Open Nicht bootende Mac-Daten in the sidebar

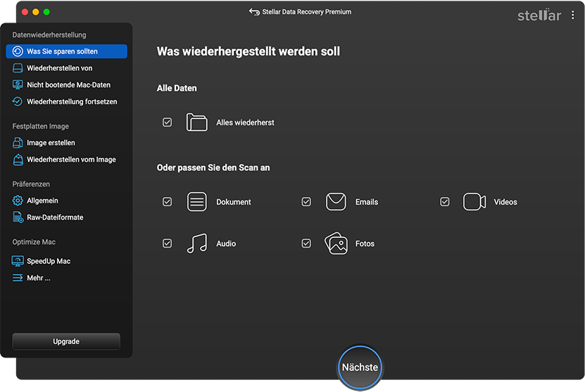68,85
